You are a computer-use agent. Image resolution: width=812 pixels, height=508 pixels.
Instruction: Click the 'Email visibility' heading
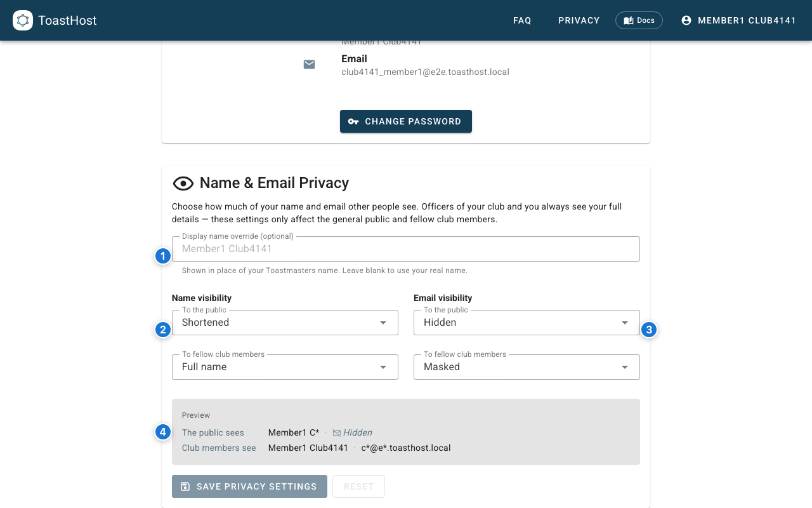443,298
